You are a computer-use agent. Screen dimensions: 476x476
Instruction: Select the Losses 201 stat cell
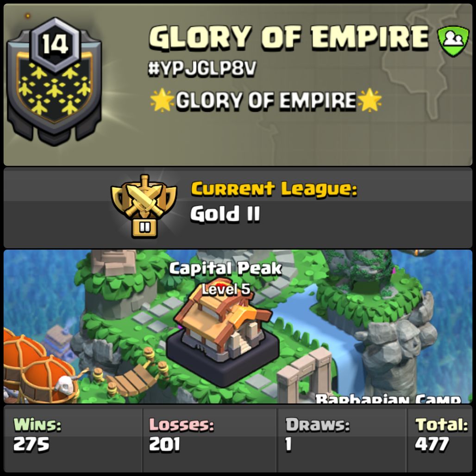click(x=209, y=439)
